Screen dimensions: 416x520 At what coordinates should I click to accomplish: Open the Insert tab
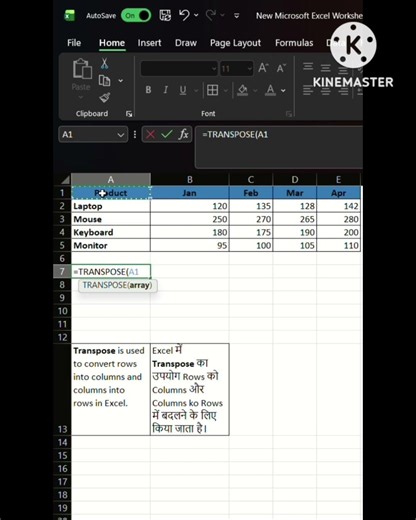(x=149, y=43)
